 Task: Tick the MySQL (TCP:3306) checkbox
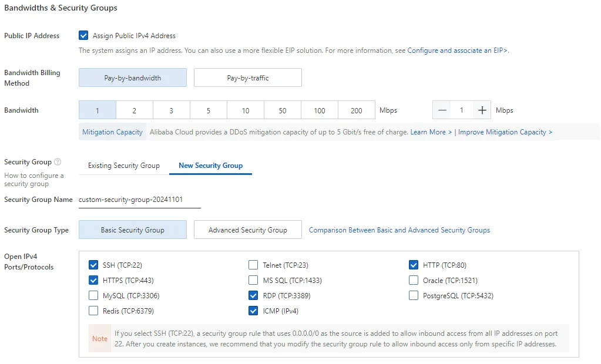click(x=93, y=295)
